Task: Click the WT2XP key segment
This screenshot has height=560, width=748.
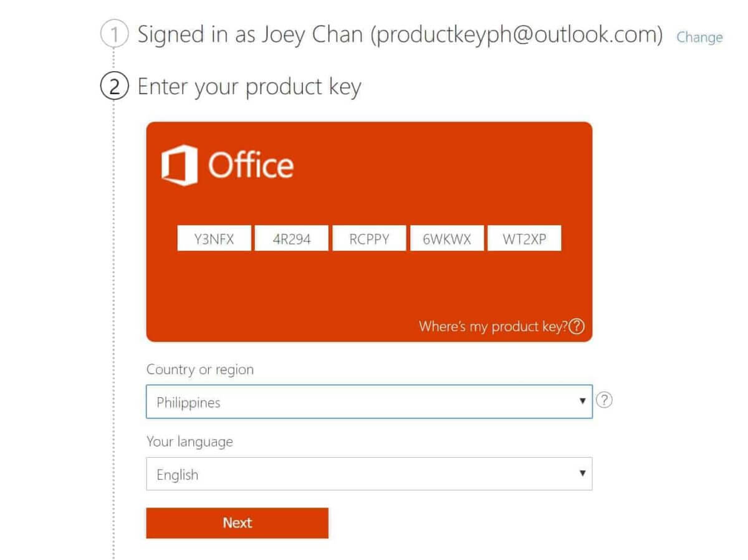Action: click(524, 238)
